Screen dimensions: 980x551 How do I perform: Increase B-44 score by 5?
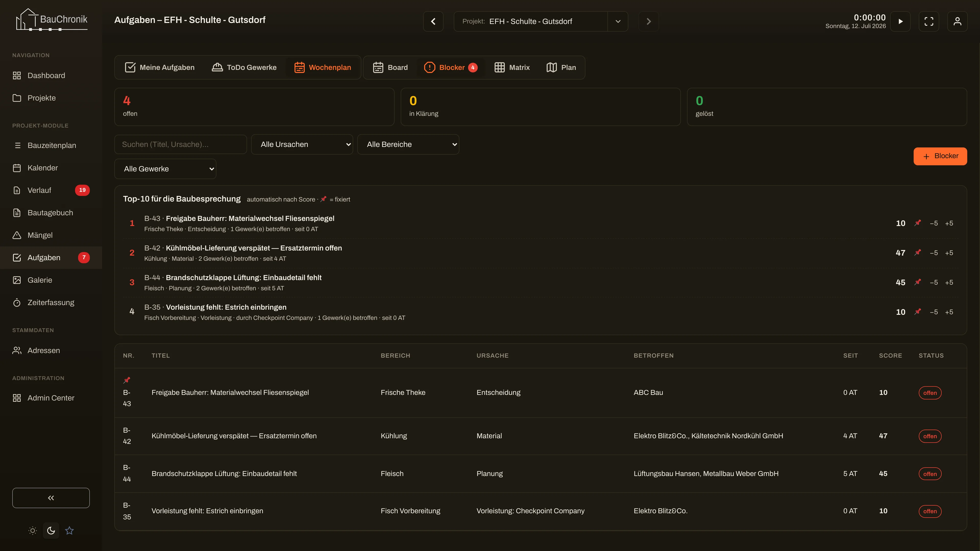(x=949, y=283)
